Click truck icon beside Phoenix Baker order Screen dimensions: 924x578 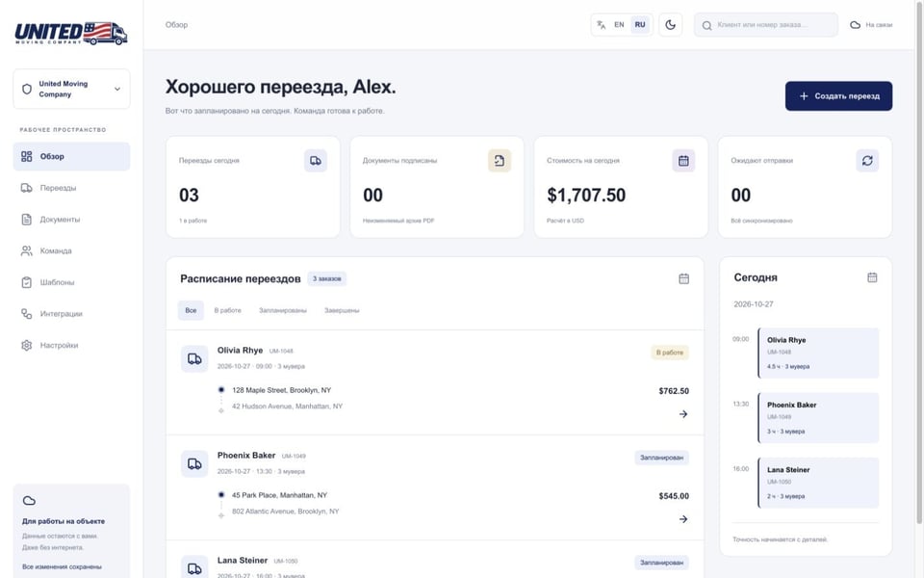click(194, 464)
